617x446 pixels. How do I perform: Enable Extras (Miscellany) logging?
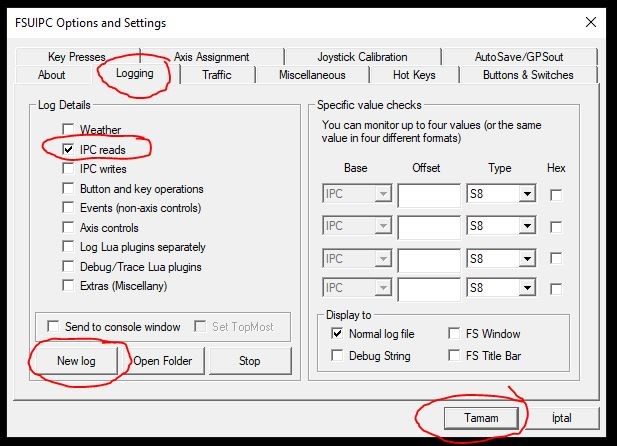(x=68, y=285)
